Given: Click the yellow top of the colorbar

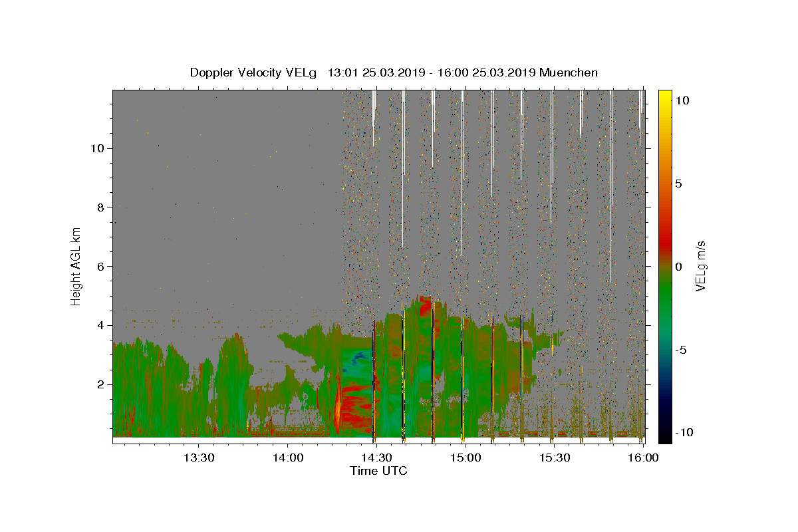Looking at the screenshot, I should 665,95.
